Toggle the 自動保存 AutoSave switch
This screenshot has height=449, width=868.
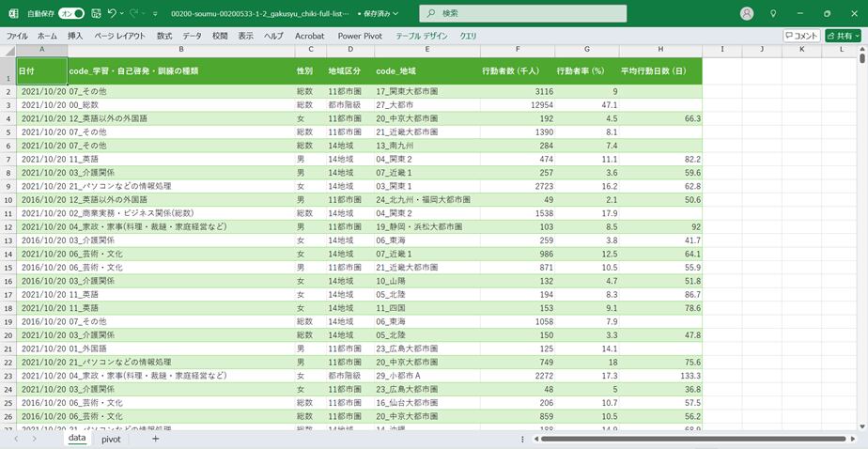[x=71, y=14]
